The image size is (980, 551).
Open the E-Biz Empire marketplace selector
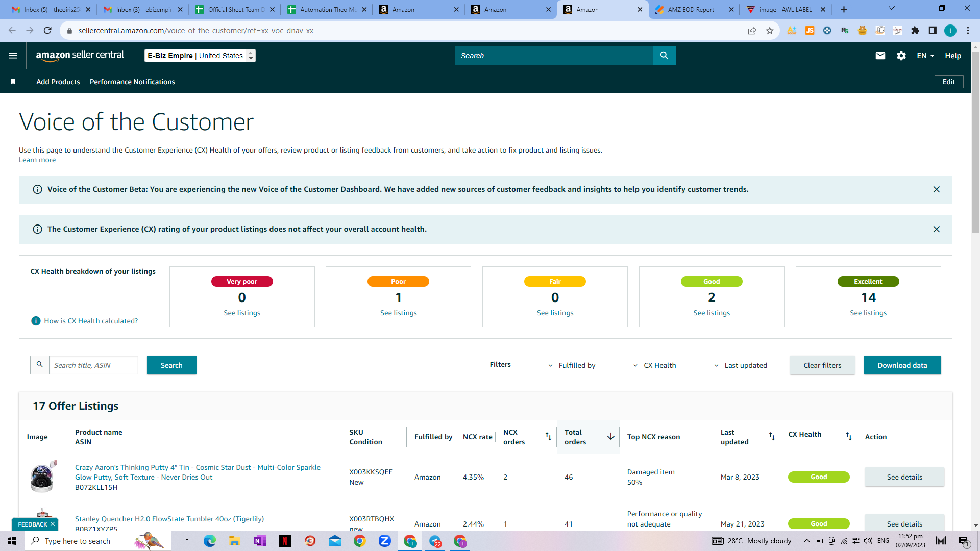point(200,56)
